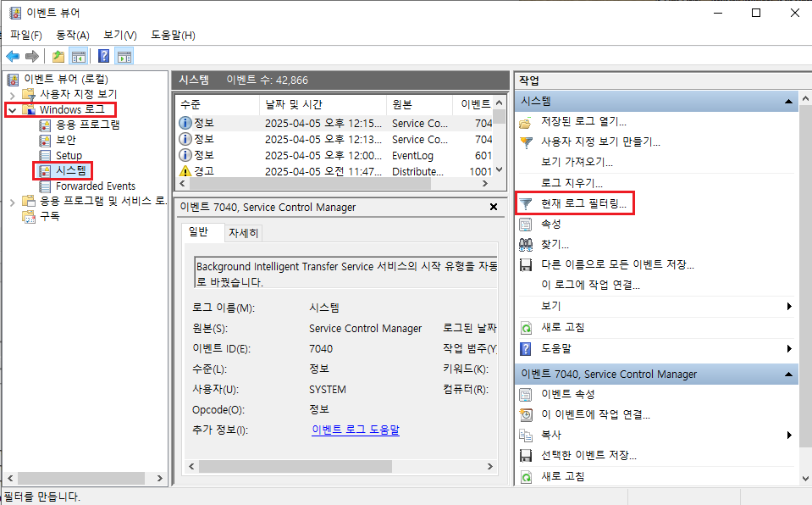
Task: Click the blue Help toolbar icon
Action: point(103,56)
